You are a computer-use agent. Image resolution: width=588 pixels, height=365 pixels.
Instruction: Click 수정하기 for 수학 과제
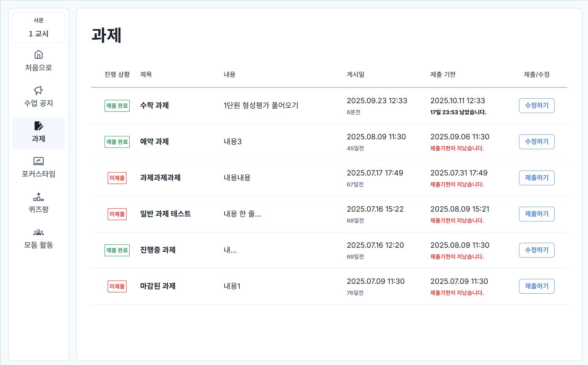536,106
